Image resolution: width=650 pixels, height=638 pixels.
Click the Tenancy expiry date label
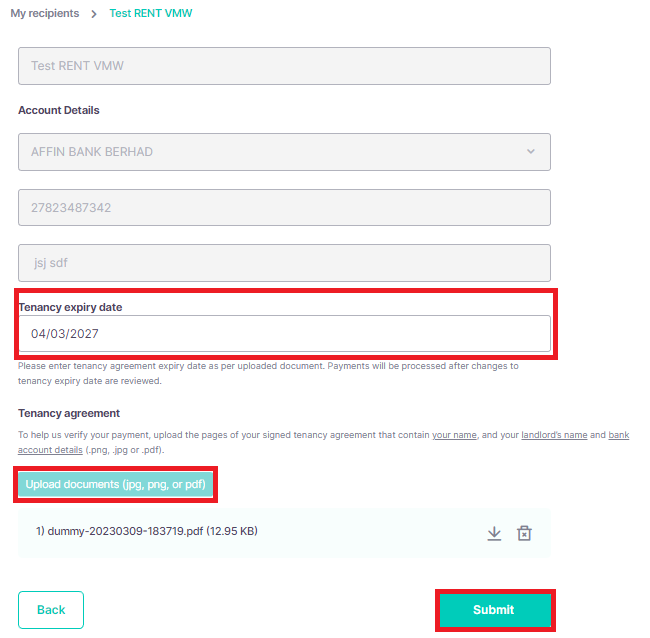point(70,307)
